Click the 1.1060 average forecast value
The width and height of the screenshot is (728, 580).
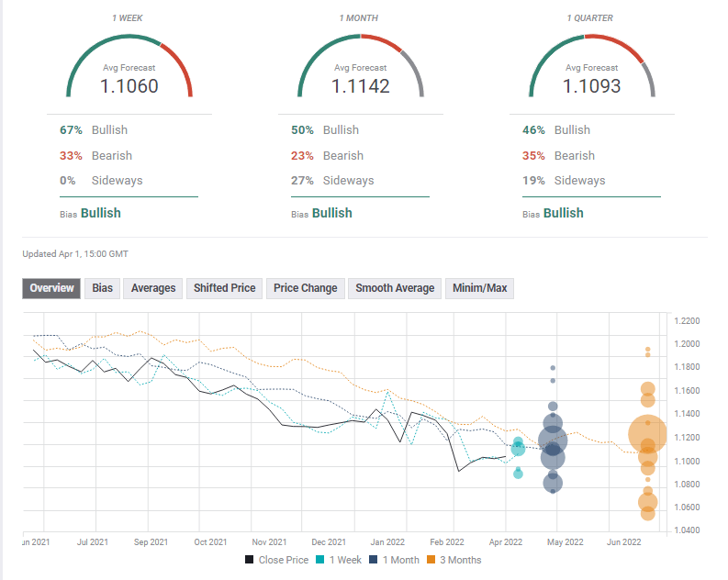click(x=129, y=86)
